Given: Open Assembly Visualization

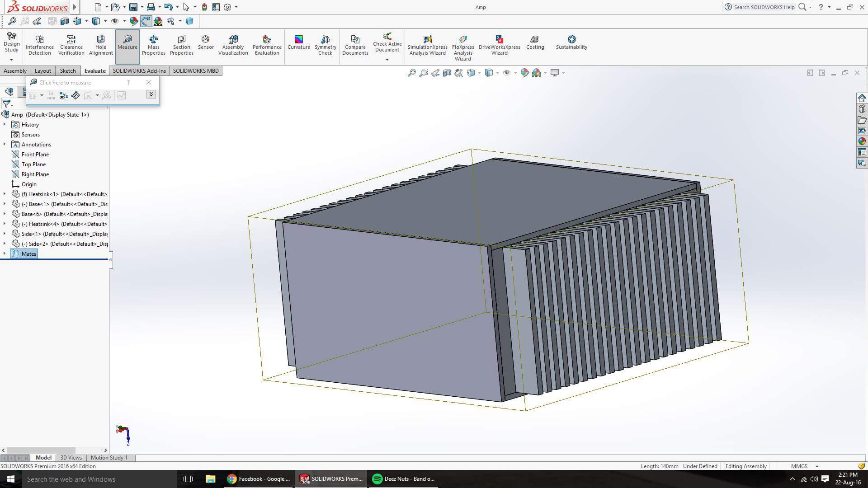Looking at the screenshot, I should point(233,45).
